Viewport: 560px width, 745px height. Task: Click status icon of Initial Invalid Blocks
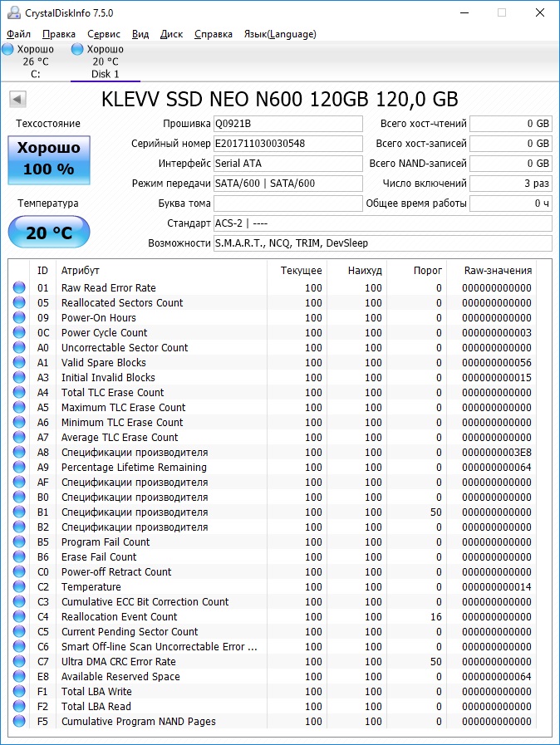(x=19, y=377)
